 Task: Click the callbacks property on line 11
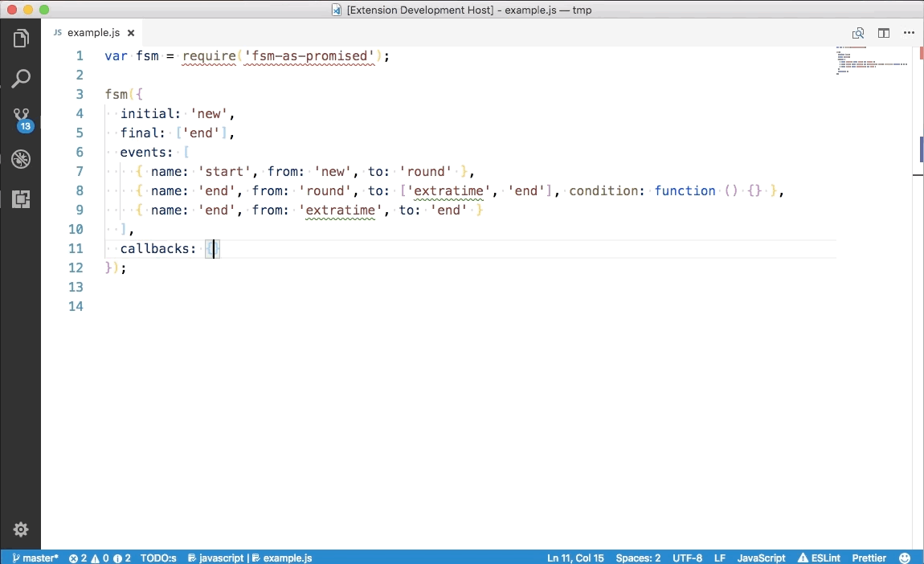pos(154,249)
